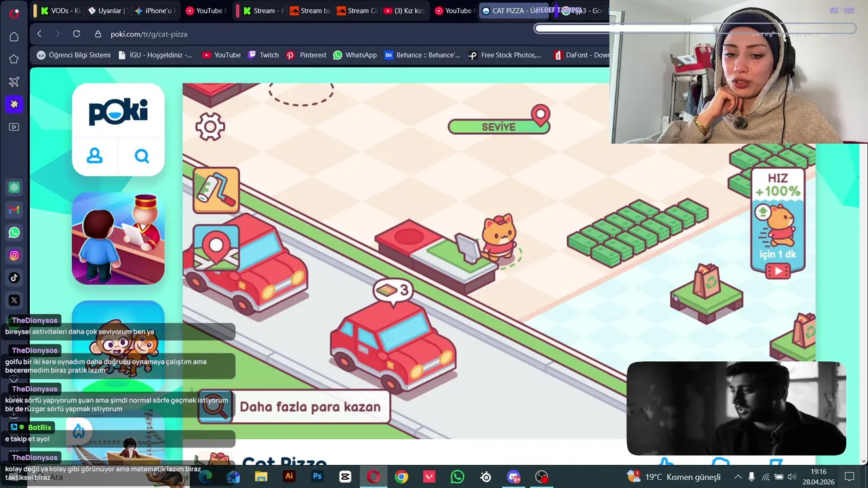
Task: Reload the page with the refresh button
Action: pyautogui.click(x=77, y=34)
